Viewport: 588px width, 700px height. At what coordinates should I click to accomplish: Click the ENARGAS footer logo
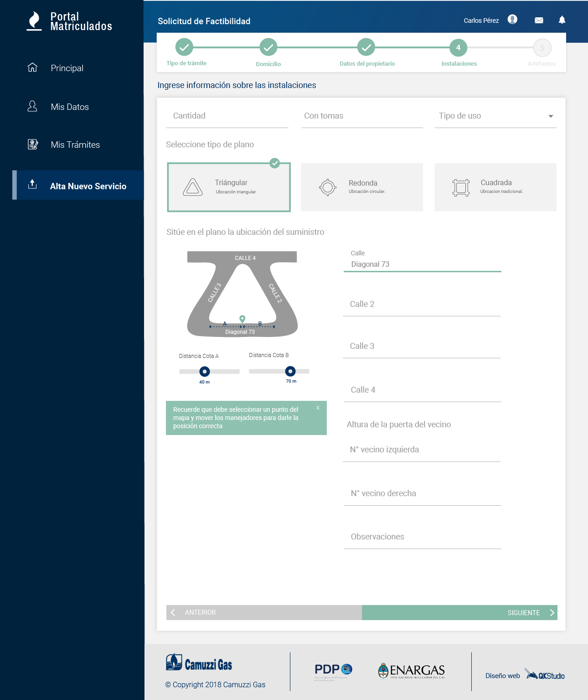pos(411,670)
